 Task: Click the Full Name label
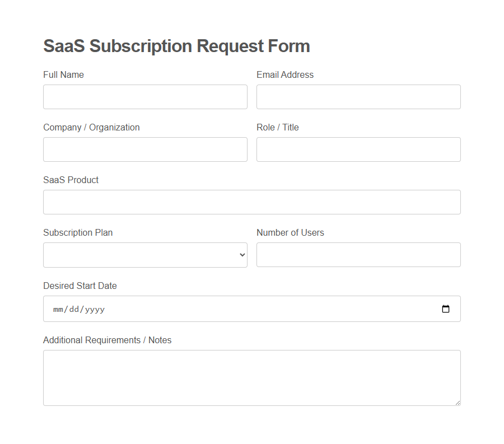[x=63, y=74]
